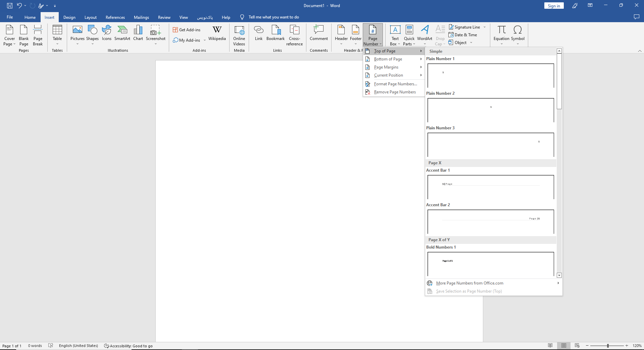The image size is (644, 350).
Task: Toggle Print Layout view in status bar
Action: tap(563, 346)
